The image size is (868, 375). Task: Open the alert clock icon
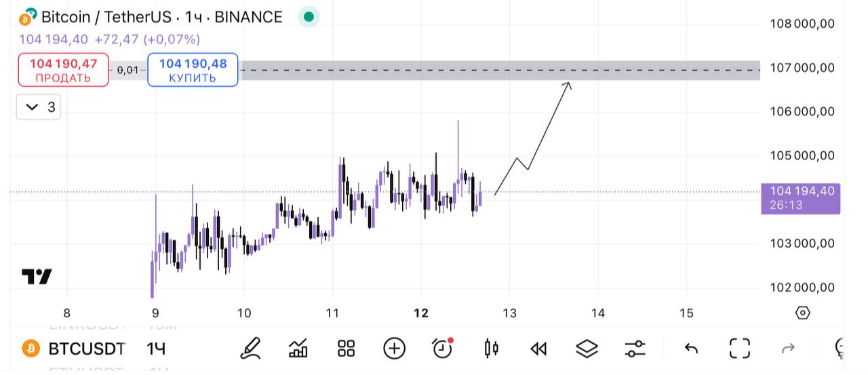443,348
